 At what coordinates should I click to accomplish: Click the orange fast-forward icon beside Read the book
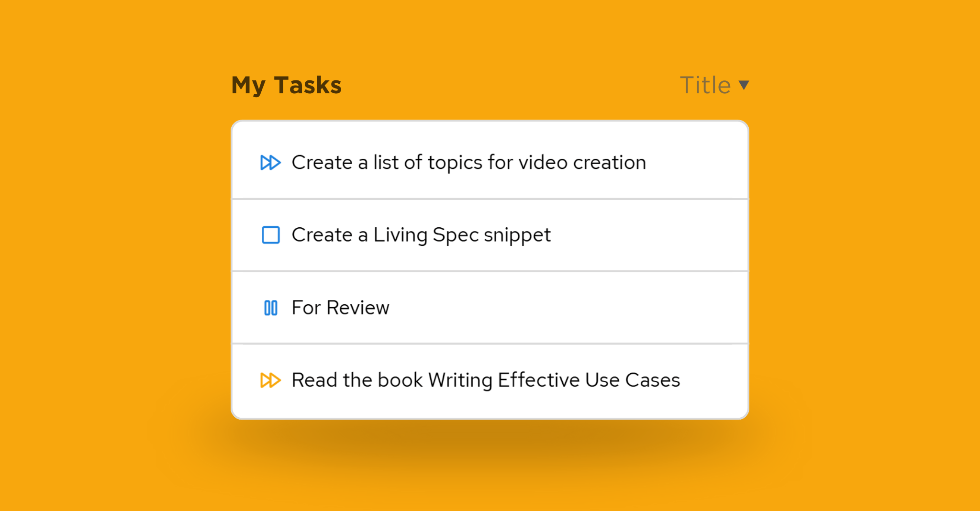pos(270,380)
